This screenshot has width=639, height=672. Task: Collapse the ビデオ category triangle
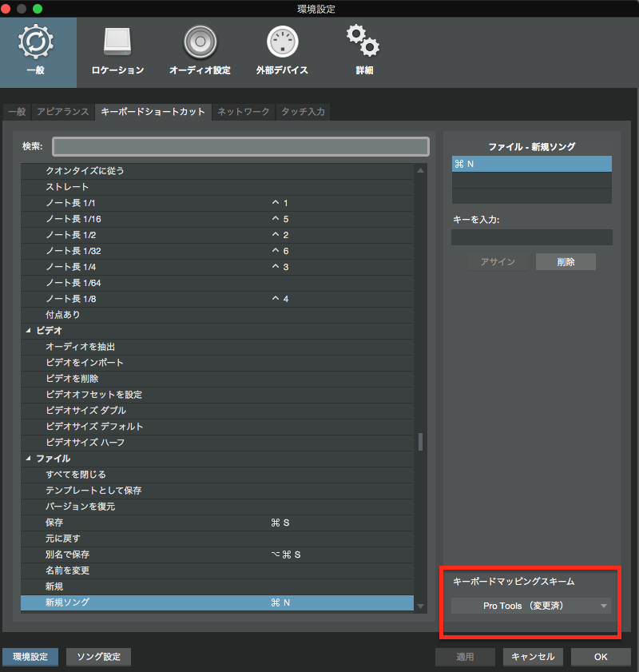click(x=28, y=331)
